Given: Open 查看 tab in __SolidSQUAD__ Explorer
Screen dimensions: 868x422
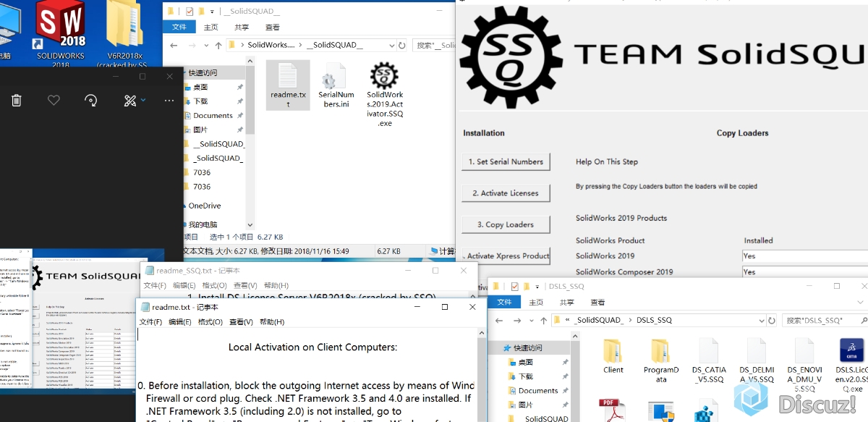Looking at the screenshot, I should click(x=272, y=28).
